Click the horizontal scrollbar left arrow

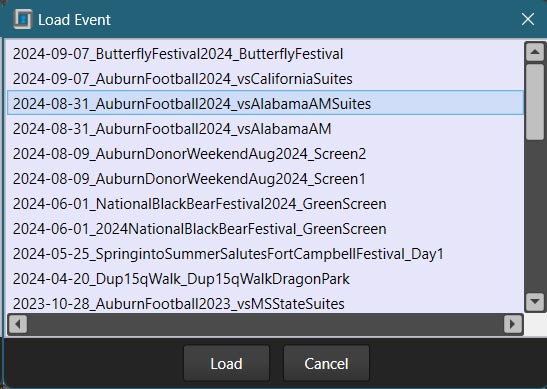17,324
